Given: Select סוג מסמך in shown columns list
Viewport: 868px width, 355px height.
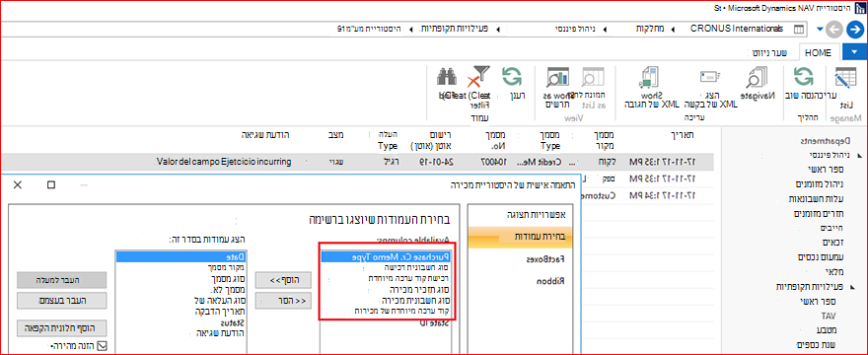Looking at the screenshot, I should pyautogui.click(x=229, y=278).
